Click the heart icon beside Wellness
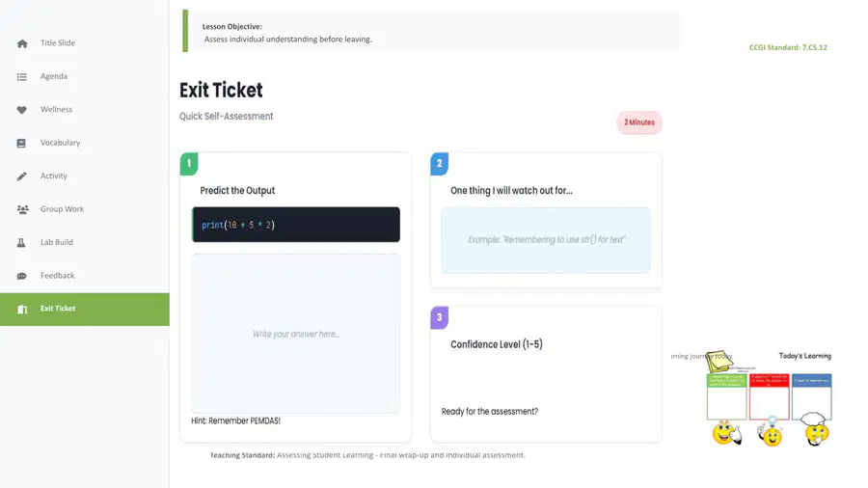The height and width of the screenshot is (488, 868). tap(21, 110)
